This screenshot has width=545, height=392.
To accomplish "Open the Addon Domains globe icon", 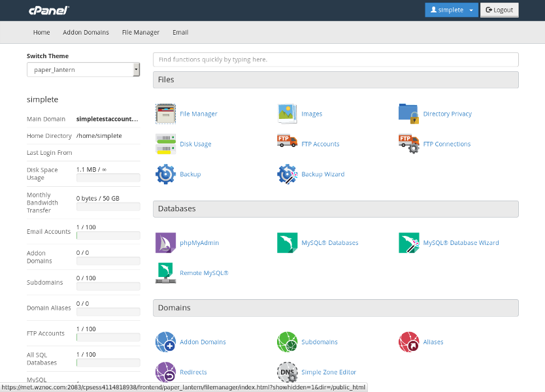I will 165,342.
